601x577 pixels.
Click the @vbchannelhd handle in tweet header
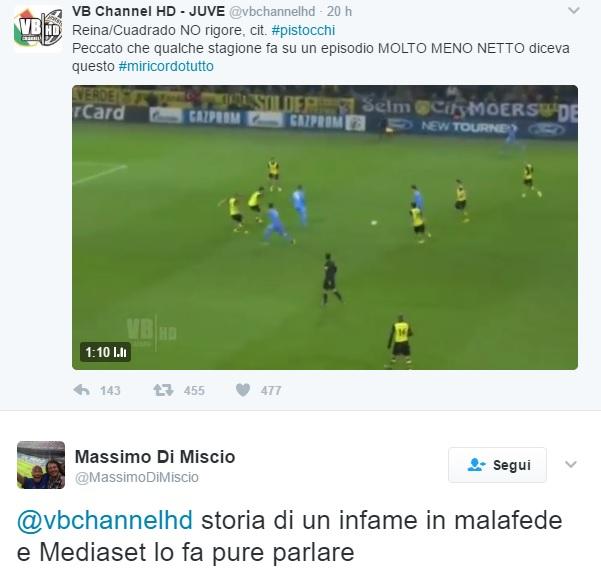tap(272, 12)
